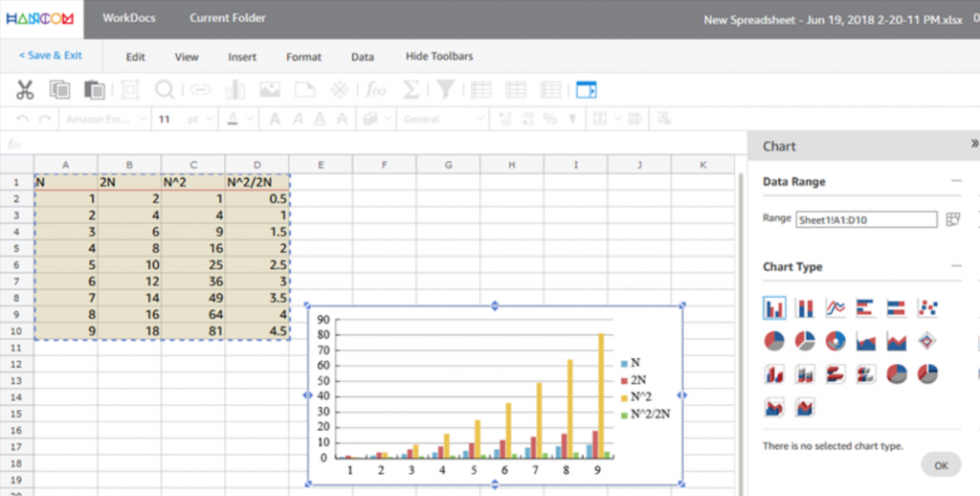Click the OK button in Chart panel
Image resolution: width=980 pixels, height=496 pixels.
pos(941,465)
